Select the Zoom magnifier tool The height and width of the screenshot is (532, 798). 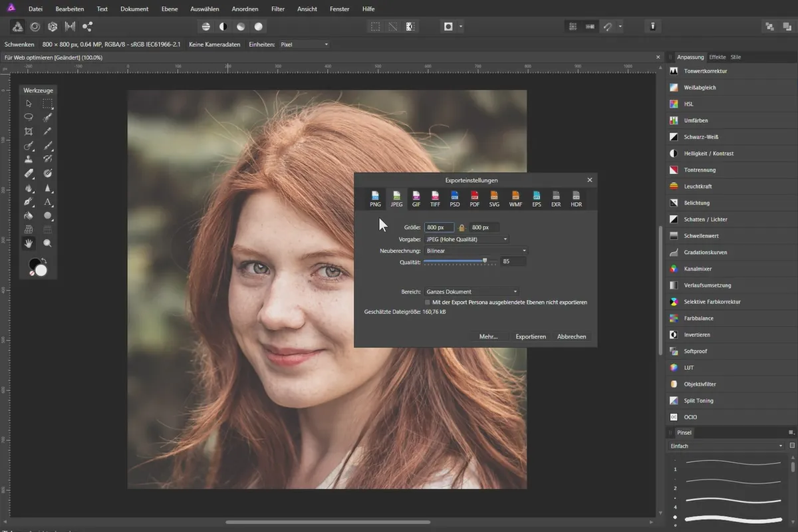tap(48, 243)
